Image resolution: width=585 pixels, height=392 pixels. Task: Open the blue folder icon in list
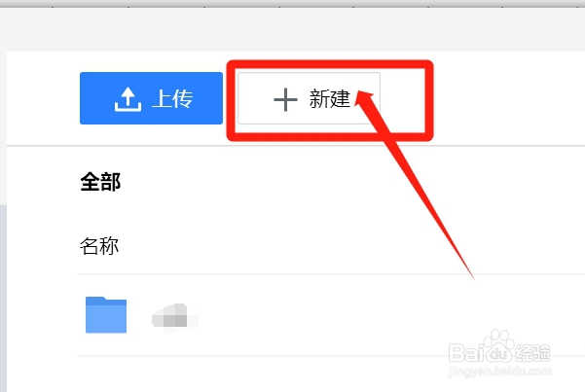(x=106, y=314)
